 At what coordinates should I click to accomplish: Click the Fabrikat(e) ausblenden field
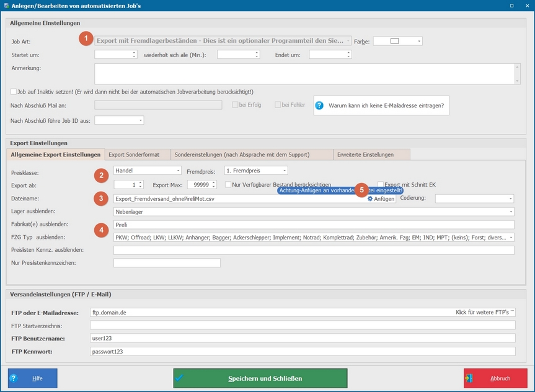(x=314, y=225)
